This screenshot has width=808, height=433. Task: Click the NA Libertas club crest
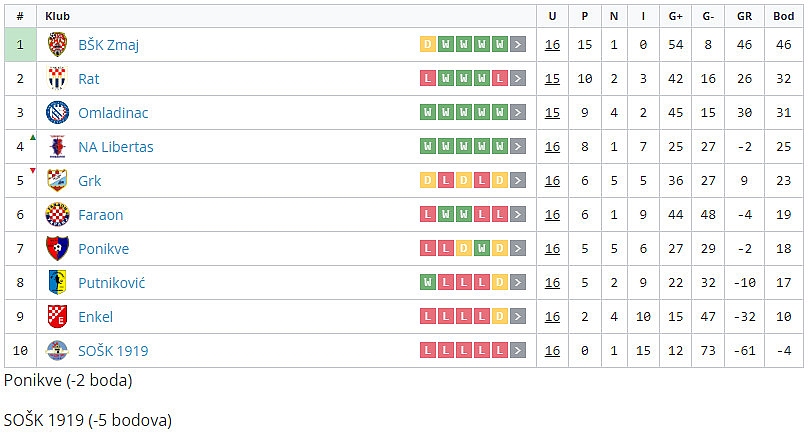[x=57, y=146]
